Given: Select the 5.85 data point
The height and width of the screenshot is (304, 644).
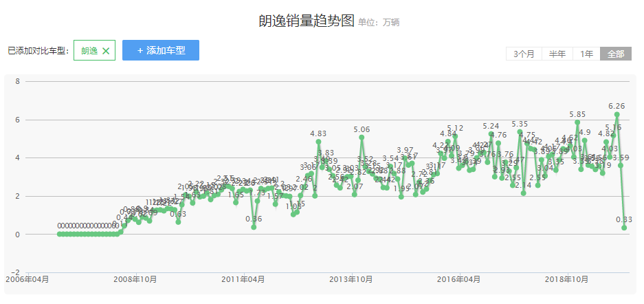Looking at the screenshot, I should click(x=577, y=122).
